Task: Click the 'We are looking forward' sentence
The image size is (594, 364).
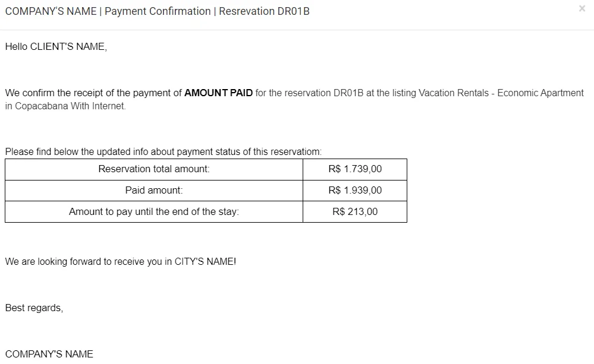Action: point(121,261)
